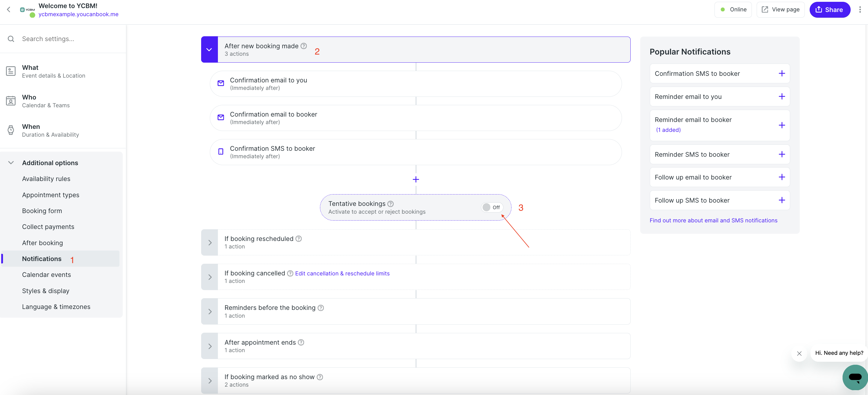Expand the If booking cancelled section
The image size is (868, 395).
210,277
